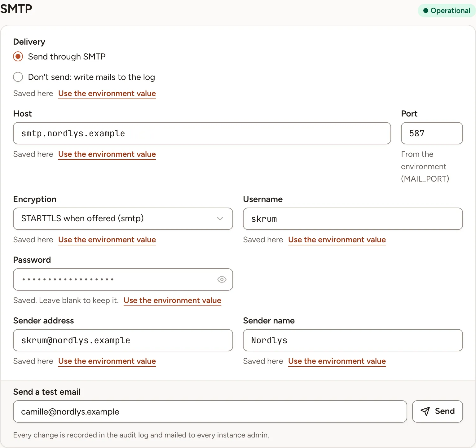Use the environment value for Sender name
Screen dimensions: 476x448
(x=337, y=361)
